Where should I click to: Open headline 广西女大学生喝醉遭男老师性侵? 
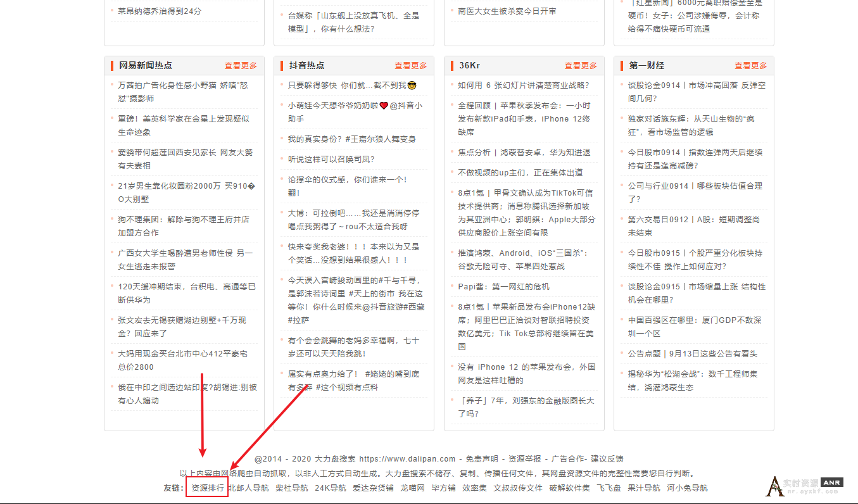[184, 260]
